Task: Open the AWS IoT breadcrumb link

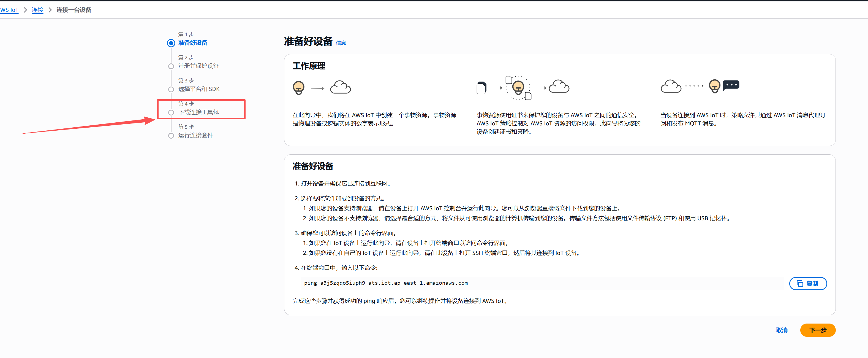Action: tap(9, 10)
